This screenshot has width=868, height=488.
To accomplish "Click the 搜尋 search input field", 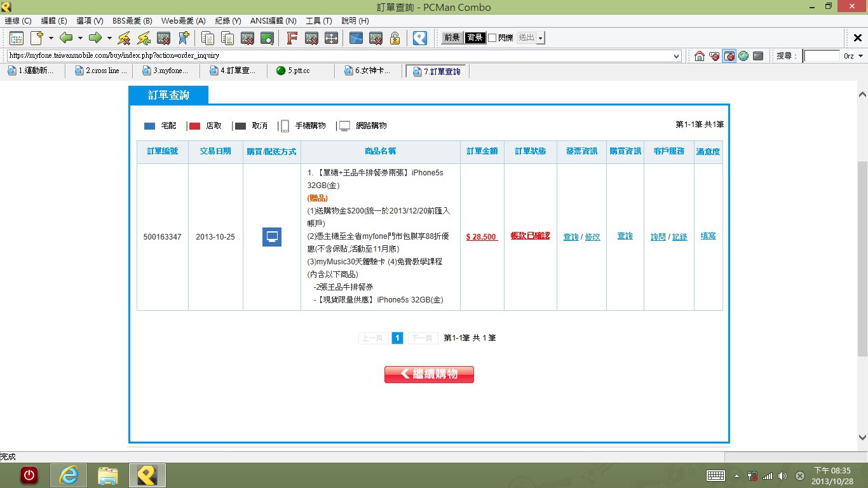I will point(822,56).
